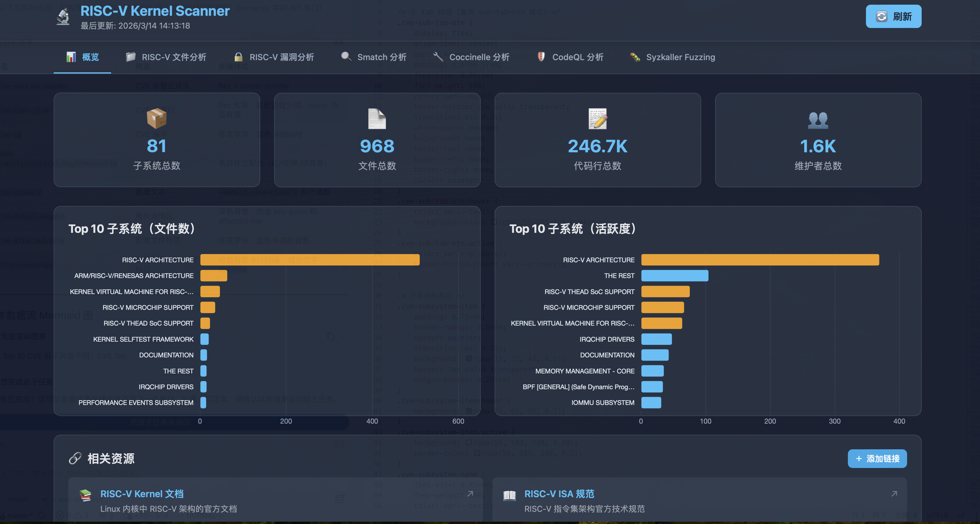
Task: Click the package icon above 子系统总数
Action: coord(156,118)
